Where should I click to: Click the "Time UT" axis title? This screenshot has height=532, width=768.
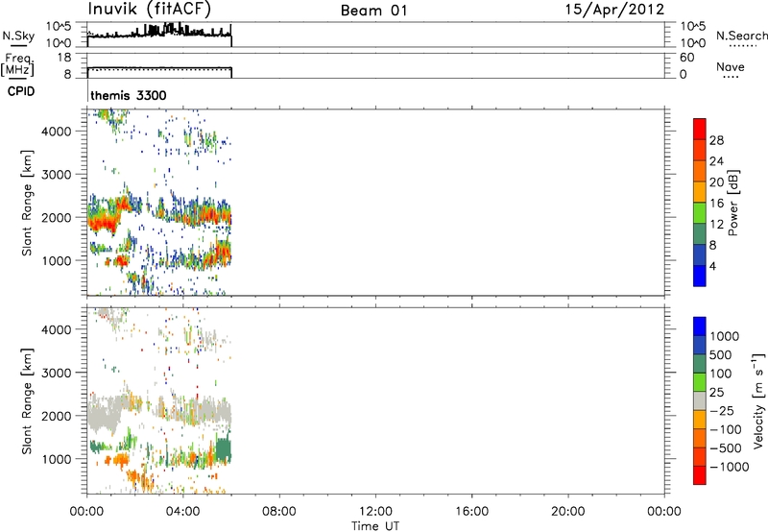pos(375,526)
